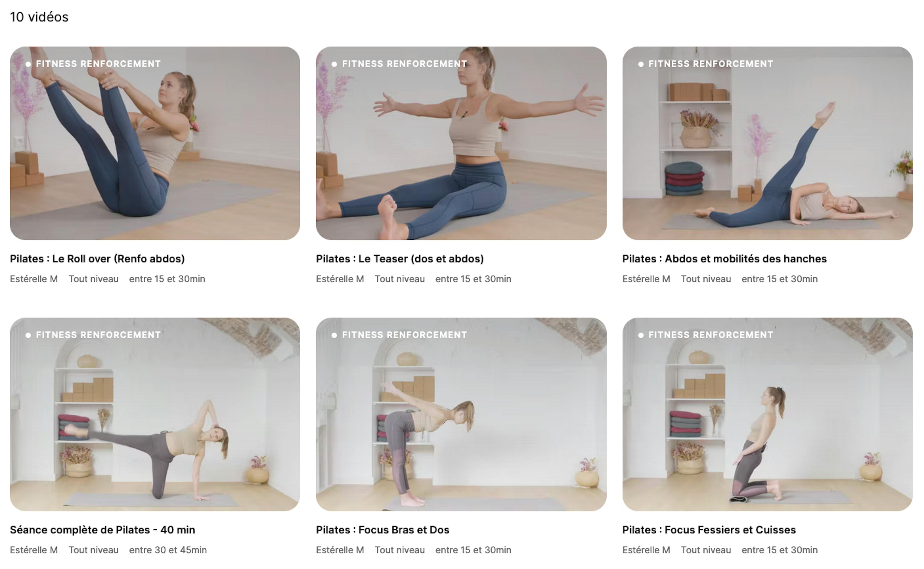Open the Focus Fessiers et Cuisses thumbnail
The width and height of the screenshot is (924, 569).
coord(767,414)
